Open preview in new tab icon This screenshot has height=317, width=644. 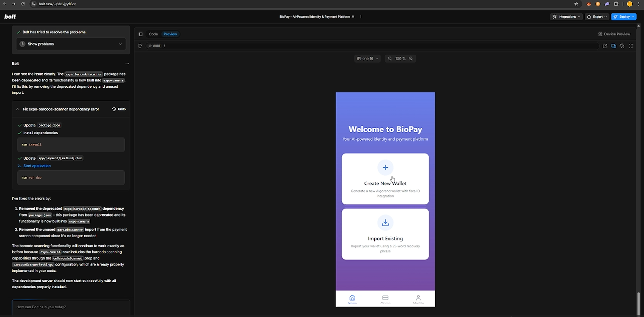[x=605, y=46]
